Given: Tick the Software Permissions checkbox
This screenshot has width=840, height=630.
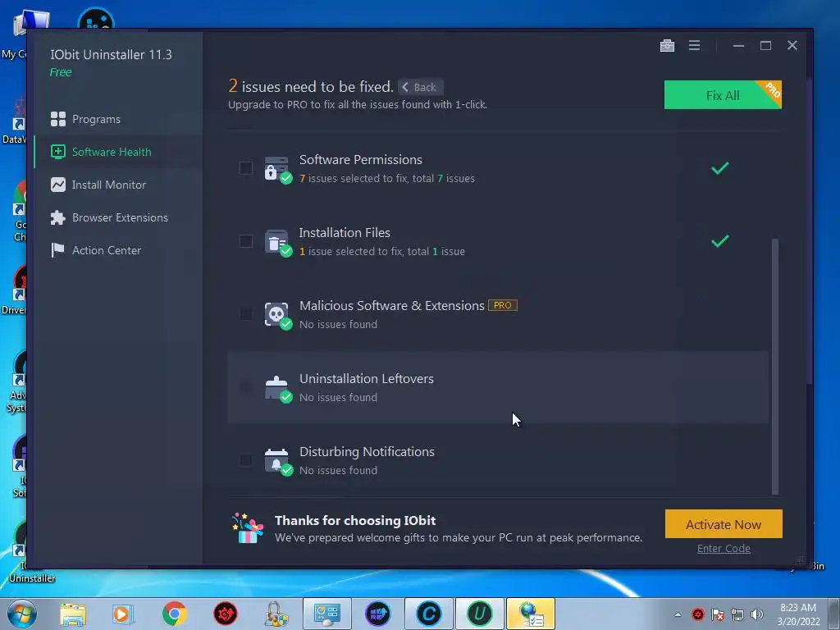Looking at the screenshot, I should [245, 167].
